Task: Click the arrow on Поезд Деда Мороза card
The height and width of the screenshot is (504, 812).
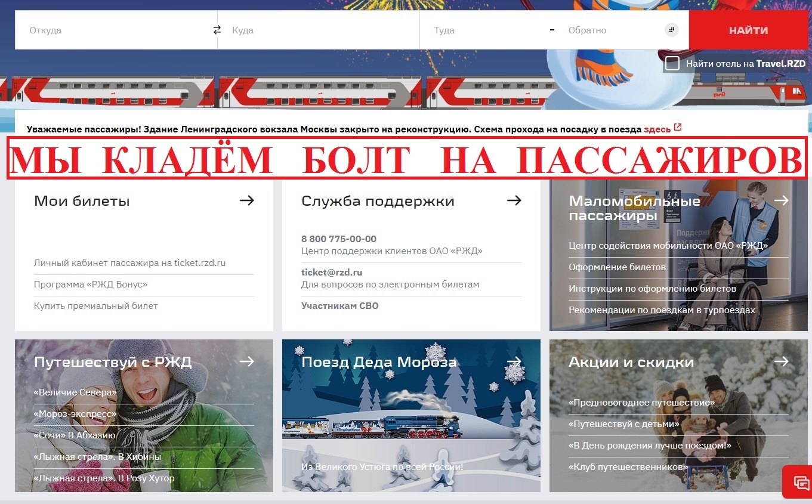Action: (x=514, y=361)
